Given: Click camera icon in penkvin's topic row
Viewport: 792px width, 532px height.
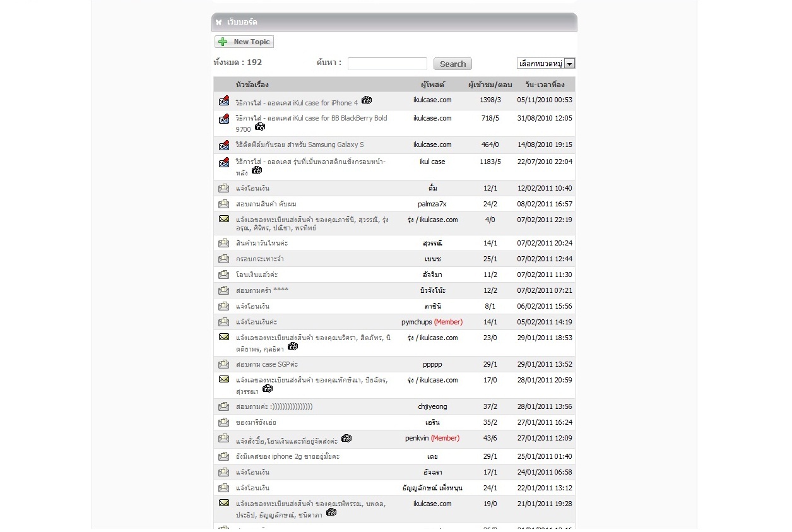Looking at the screenshot, I should (x=346, y=439).
